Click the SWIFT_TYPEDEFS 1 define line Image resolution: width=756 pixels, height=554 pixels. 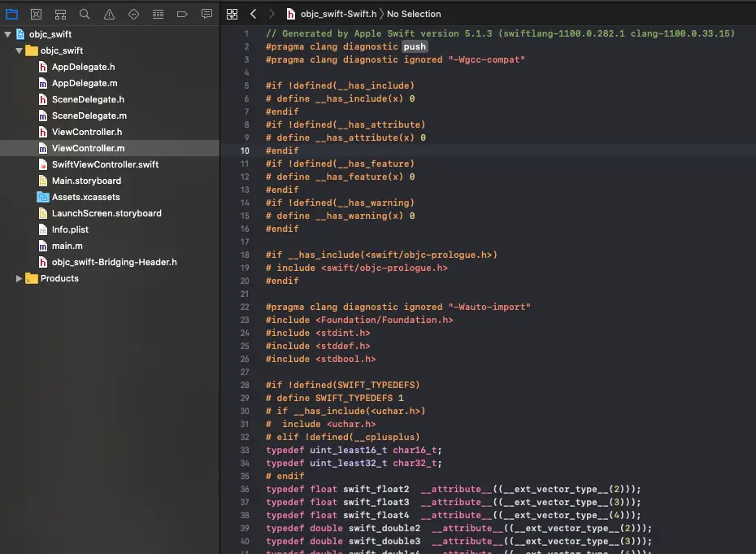[x=335, y=398]
